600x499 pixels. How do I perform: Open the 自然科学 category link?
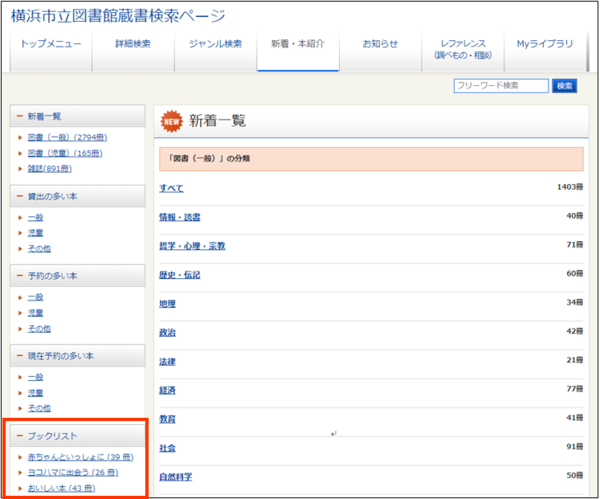click(x=176, y=477)
